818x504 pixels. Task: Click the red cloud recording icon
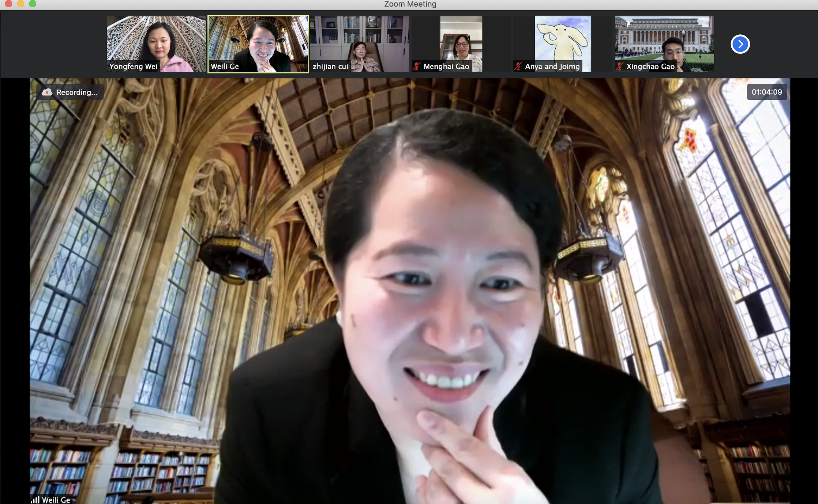[47, 92]
